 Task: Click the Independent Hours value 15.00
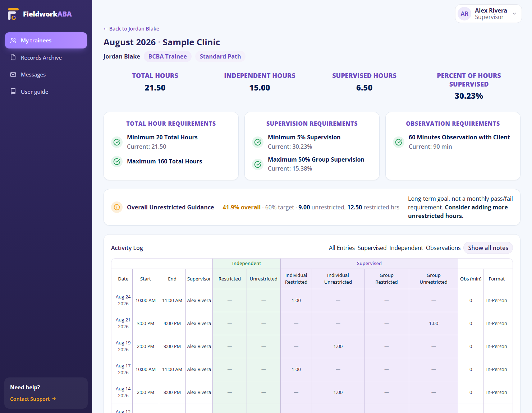(260, 88)
